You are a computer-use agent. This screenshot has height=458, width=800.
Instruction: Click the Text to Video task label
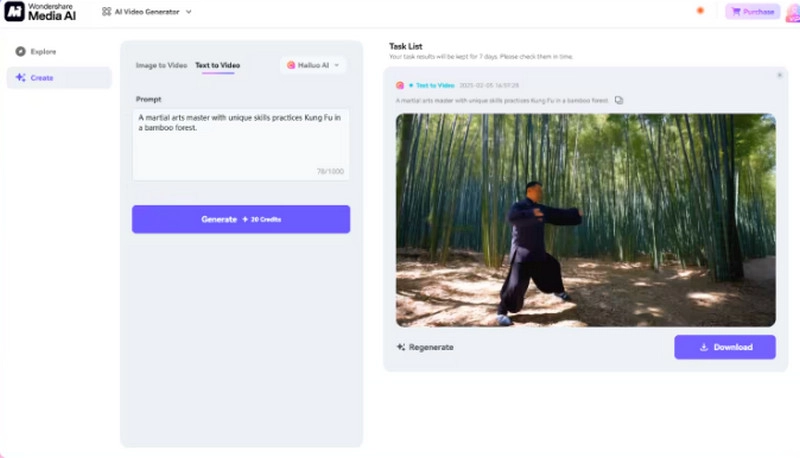coord(435,86)
